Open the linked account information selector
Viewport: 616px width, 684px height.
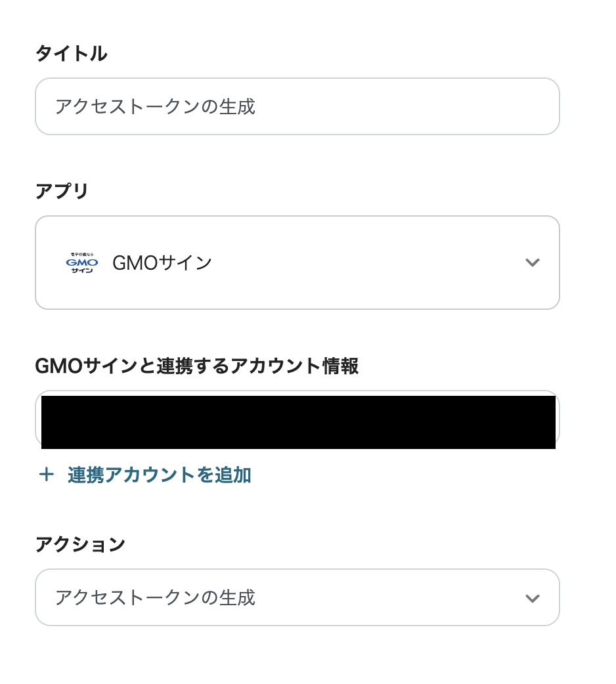pos(297,421)
